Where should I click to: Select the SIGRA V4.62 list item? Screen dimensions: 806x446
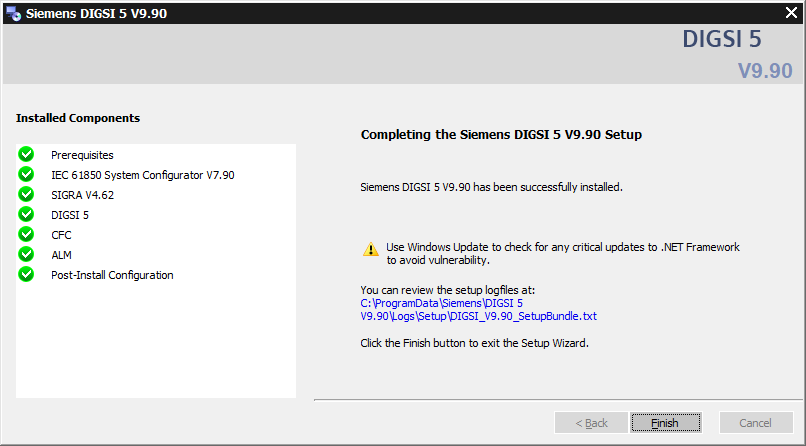82,195
